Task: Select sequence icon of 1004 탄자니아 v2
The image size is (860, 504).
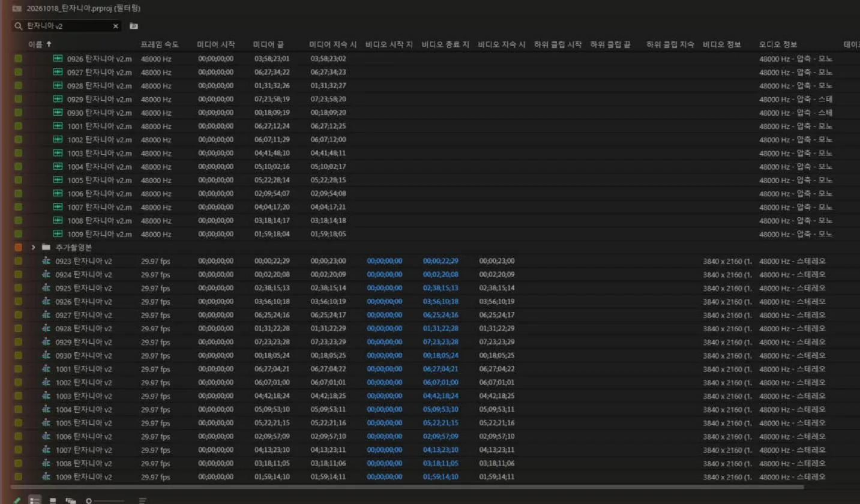Action: click(47, 410)
